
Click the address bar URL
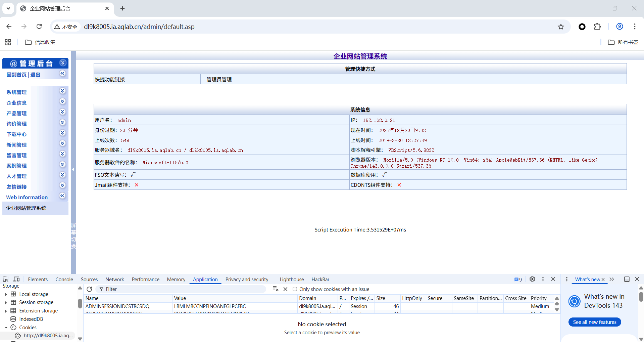139,27
